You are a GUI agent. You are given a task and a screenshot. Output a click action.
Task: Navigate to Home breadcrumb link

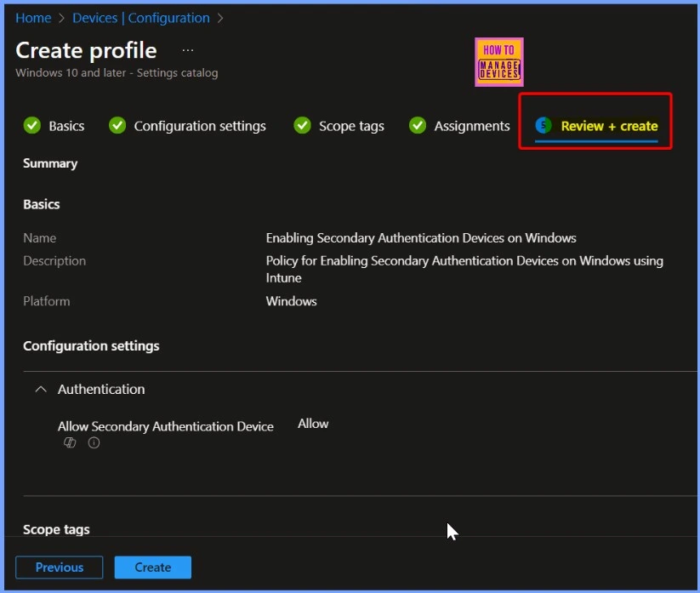coord(33,18)
